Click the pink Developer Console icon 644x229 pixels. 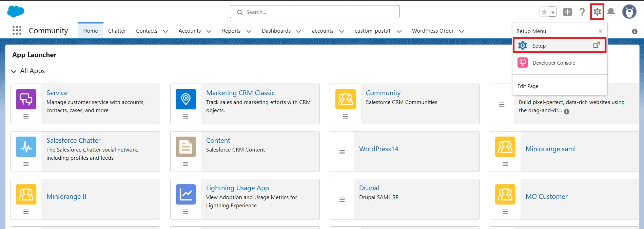click(x=523, y=63)
